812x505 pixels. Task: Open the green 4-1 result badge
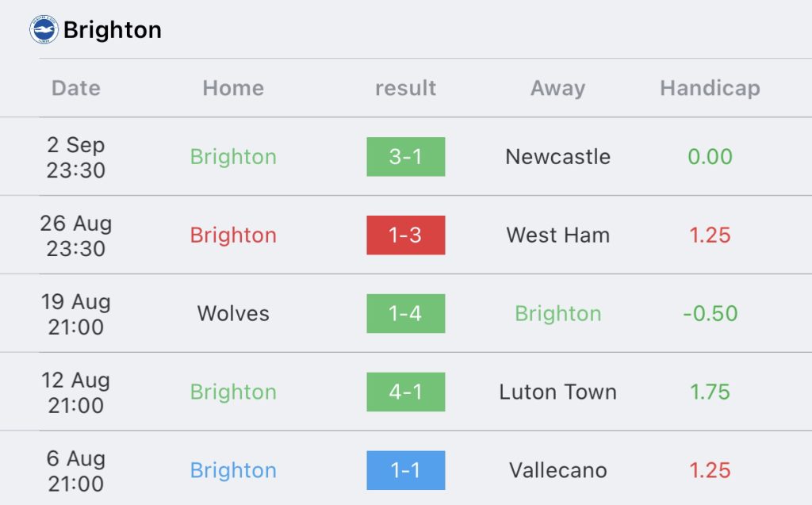point(405,392)
